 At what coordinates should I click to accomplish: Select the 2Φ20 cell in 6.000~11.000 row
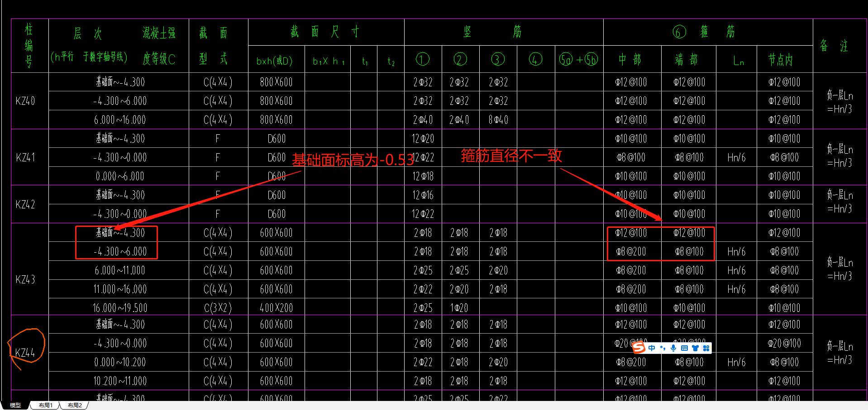(x=498, y=270)
